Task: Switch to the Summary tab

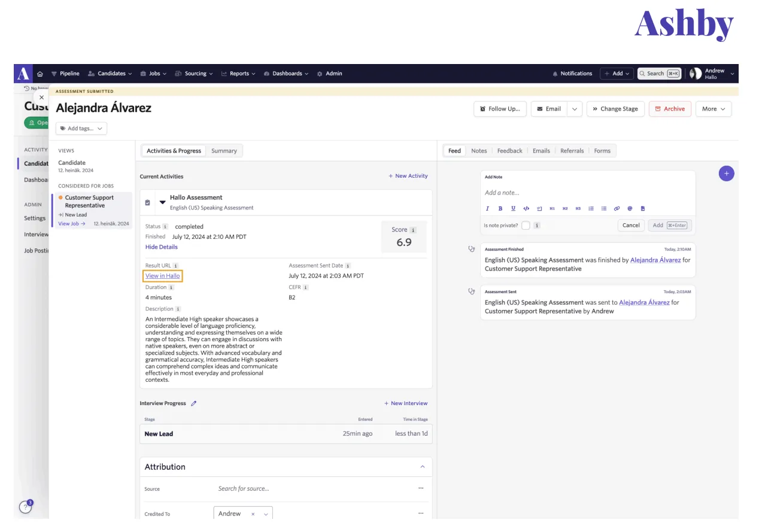Action: click(x=224, y=151)
